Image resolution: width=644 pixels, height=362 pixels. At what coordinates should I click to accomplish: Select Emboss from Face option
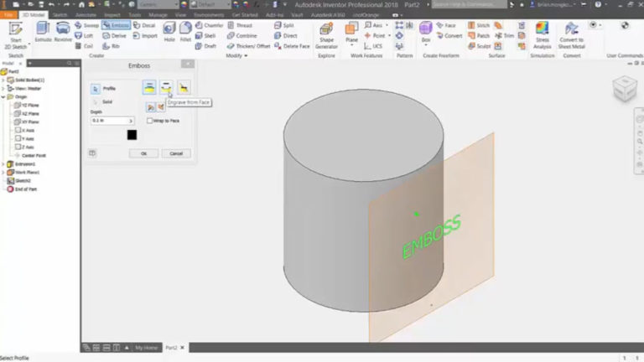149,87
